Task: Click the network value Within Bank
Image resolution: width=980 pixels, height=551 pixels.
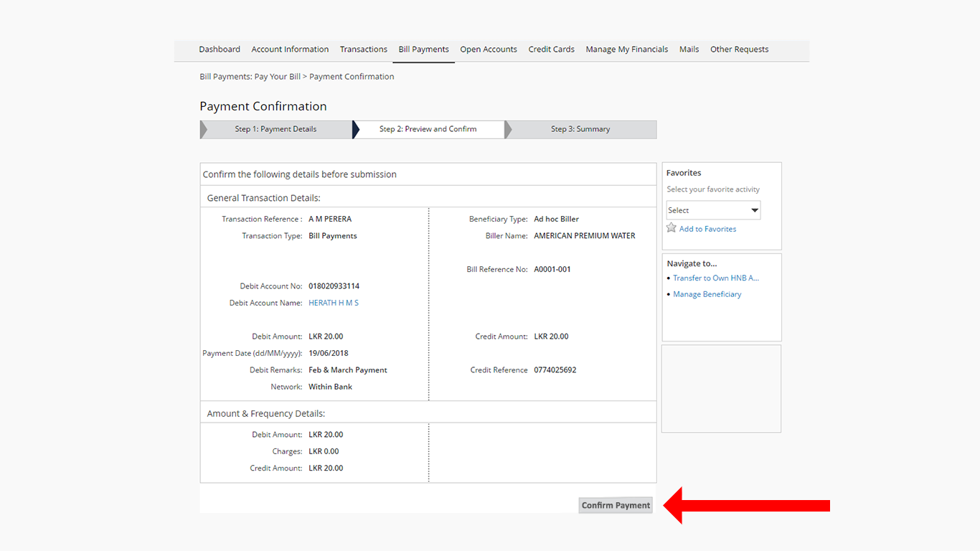Action: click(331, 387)
